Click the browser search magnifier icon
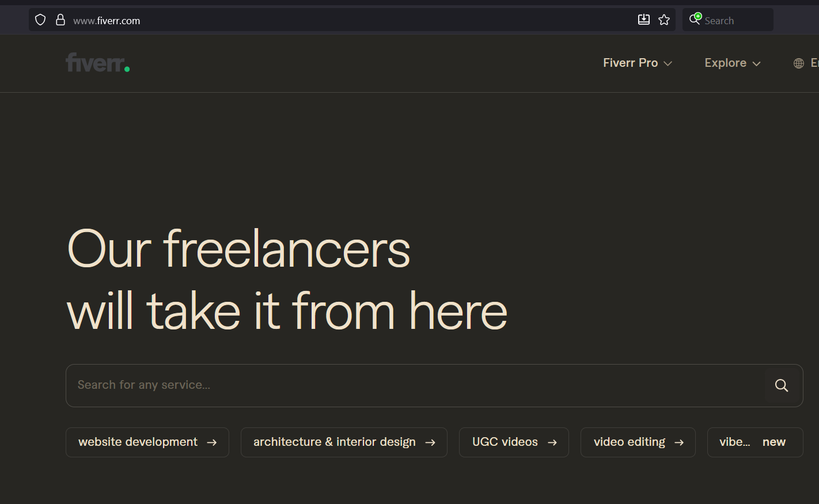This screenshot has width=819, height=504. pos(695,20)
